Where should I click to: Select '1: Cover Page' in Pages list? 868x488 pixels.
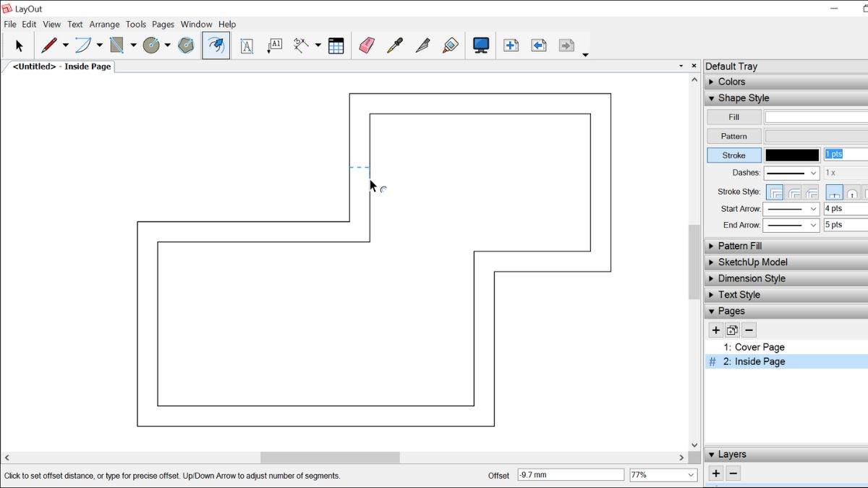coord(754,347)
